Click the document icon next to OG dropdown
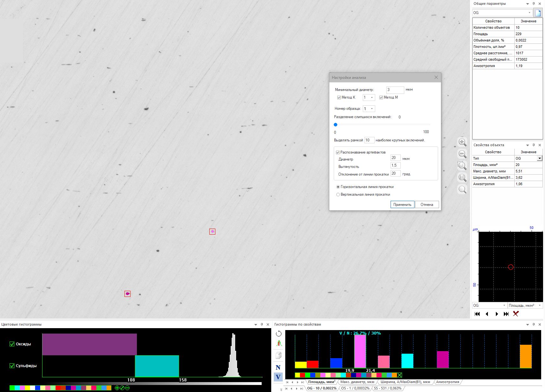 tap(538, 13)
